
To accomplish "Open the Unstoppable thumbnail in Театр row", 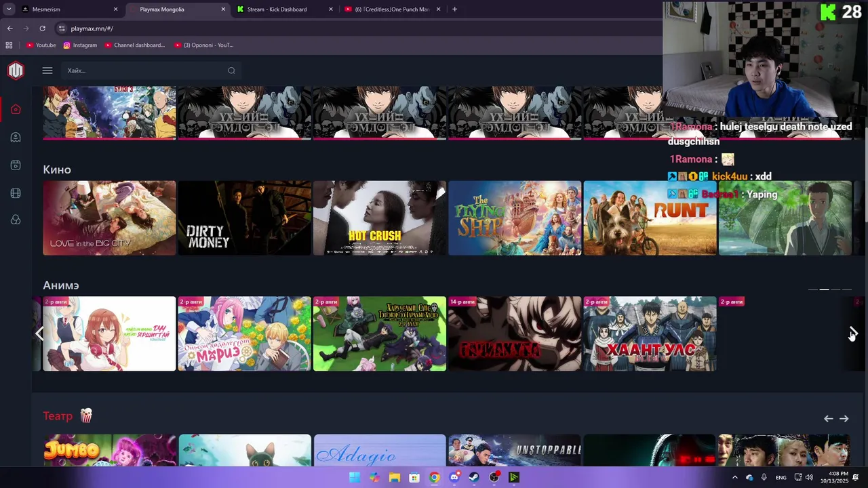I will [515, 450].
